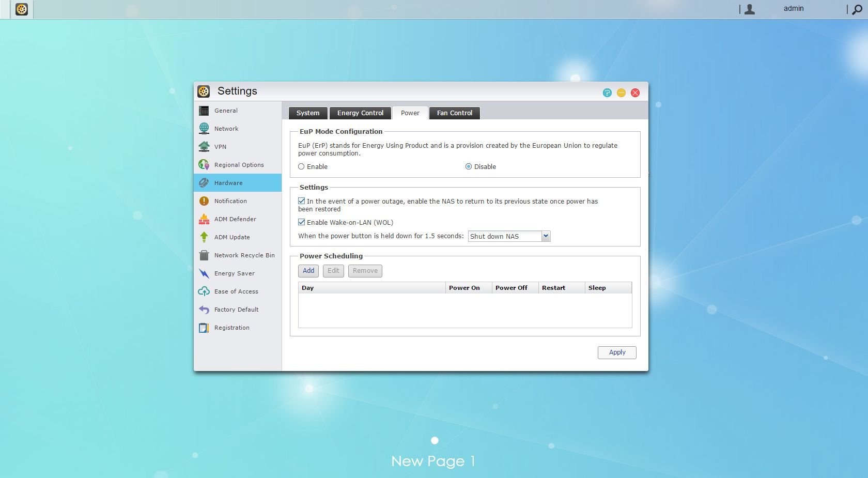The width and height of the screenshot is (868, 478).
Task: Click the Add power schedule button
Action: pos(308,271)
